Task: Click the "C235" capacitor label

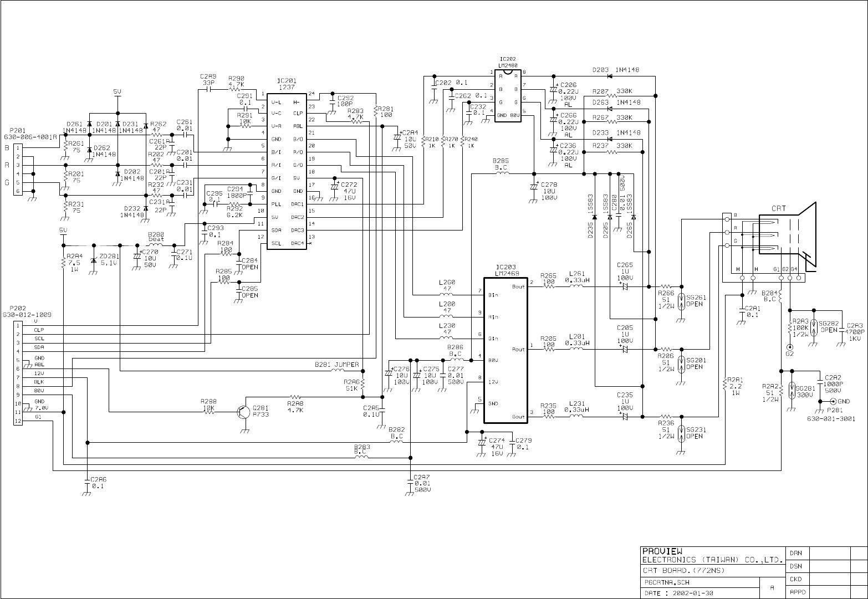Action: [625, 395]
